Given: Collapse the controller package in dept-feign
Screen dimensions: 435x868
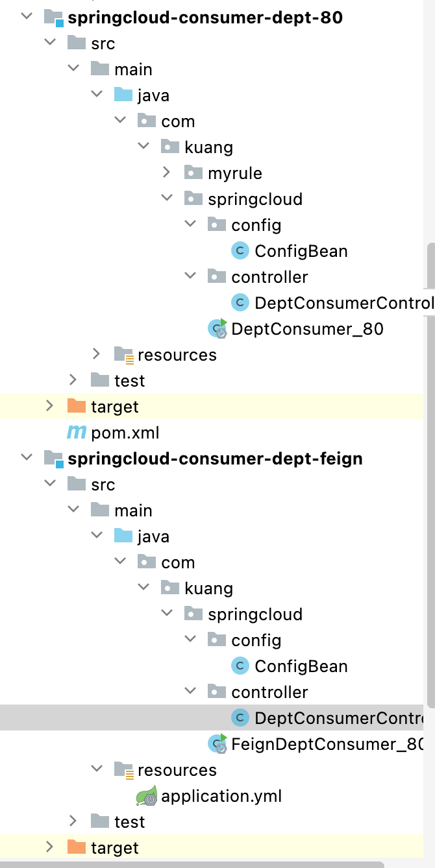Looking at the screenshot, I should (x=190, y=692).
